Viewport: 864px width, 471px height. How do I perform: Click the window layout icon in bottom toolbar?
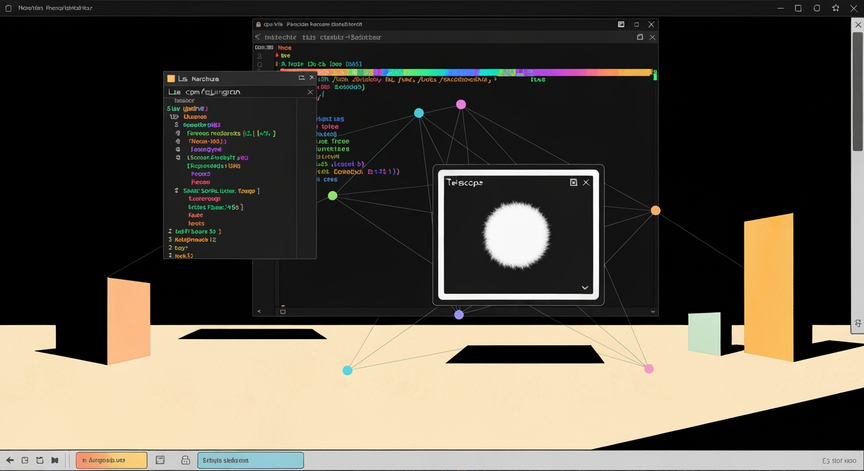[160, 460]
